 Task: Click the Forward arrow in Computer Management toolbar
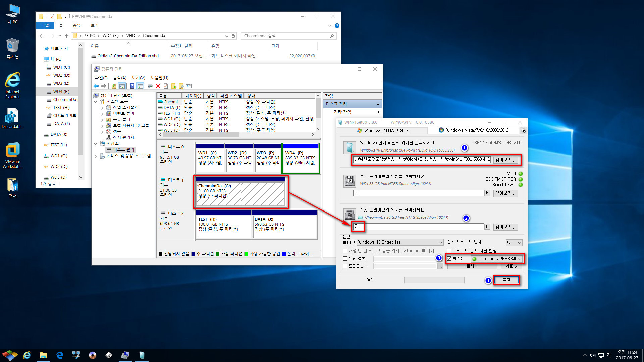(x=104, y=86)
